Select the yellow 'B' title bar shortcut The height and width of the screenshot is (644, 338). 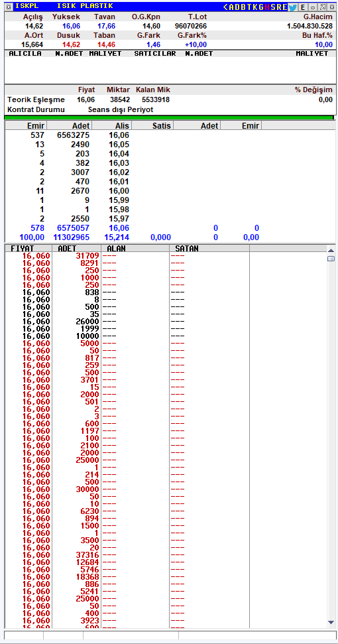[x=243, y=7]
